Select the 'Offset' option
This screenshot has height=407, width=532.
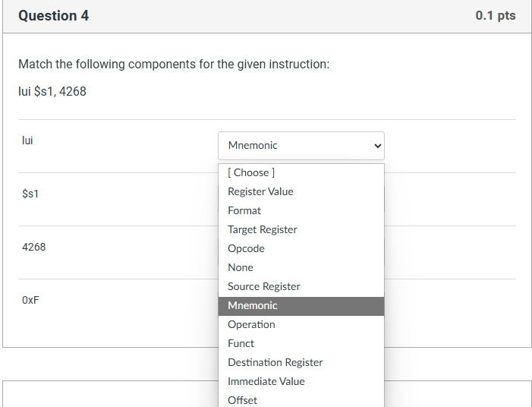(x=301, y=401)
